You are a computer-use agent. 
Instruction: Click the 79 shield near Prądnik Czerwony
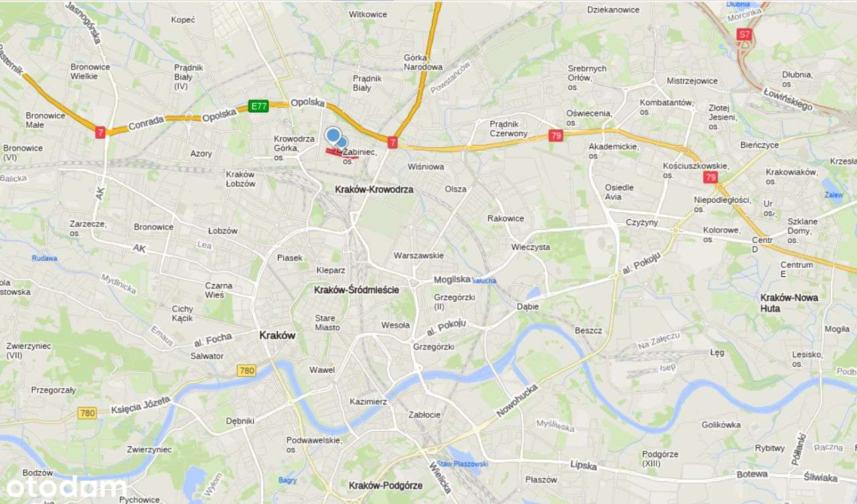[x=556, y=135]
